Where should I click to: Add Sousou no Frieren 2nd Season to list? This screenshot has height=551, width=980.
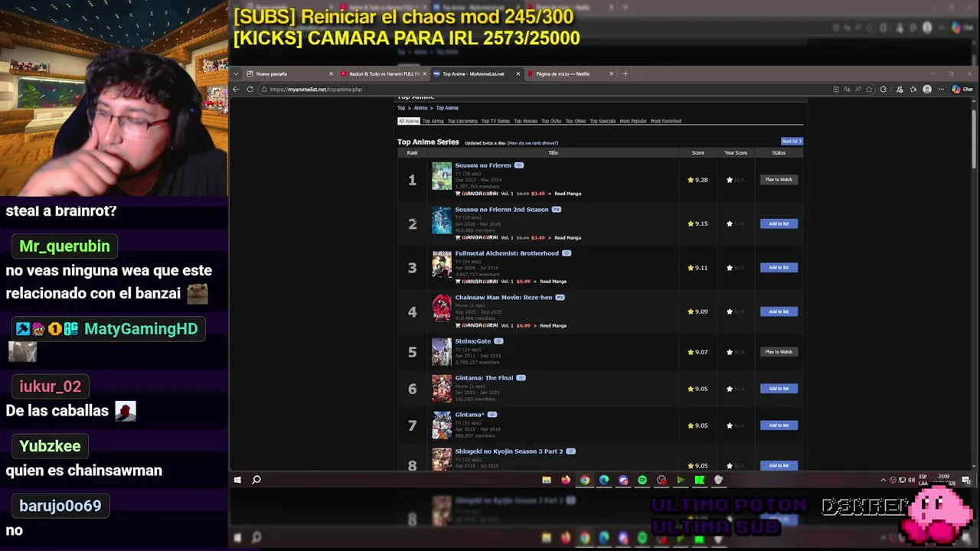[779, 223]
